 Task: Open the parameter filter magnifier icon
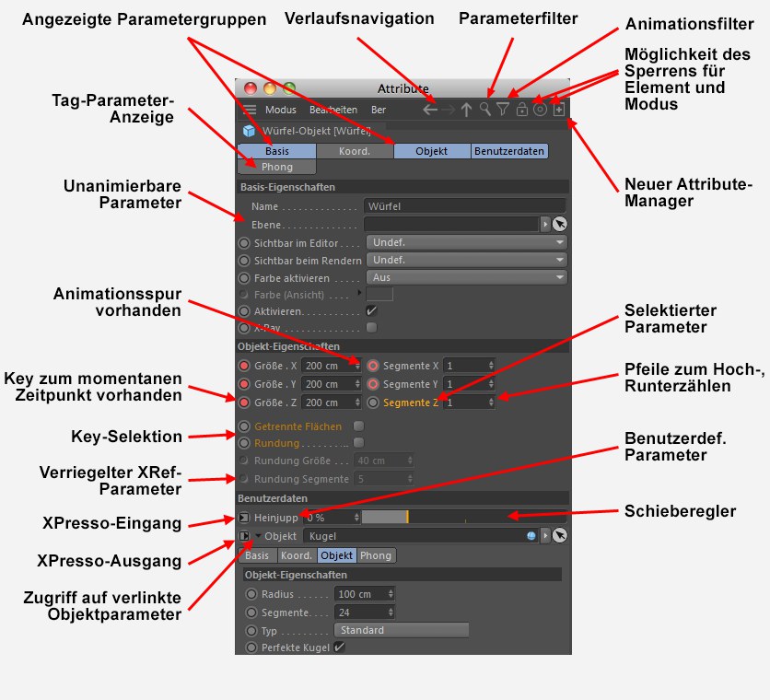pyautogui.click(x=485, y=109)
